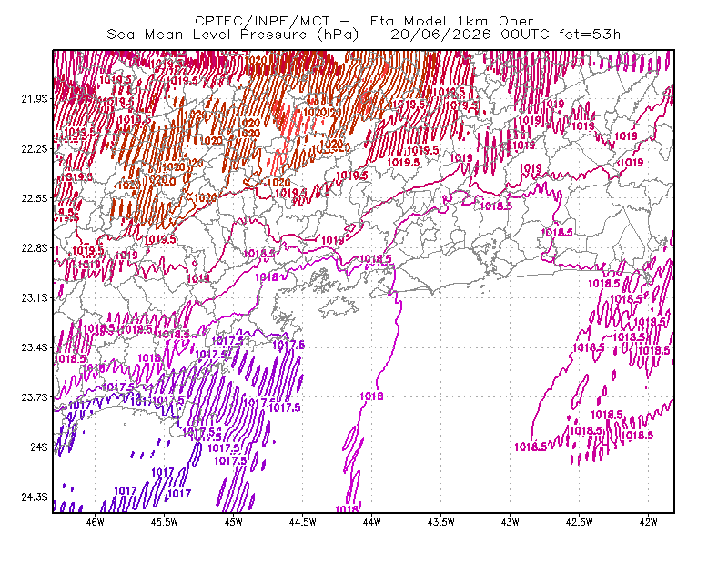
Task: Click the 46W longitude axis label
Action: coord(96,522)
